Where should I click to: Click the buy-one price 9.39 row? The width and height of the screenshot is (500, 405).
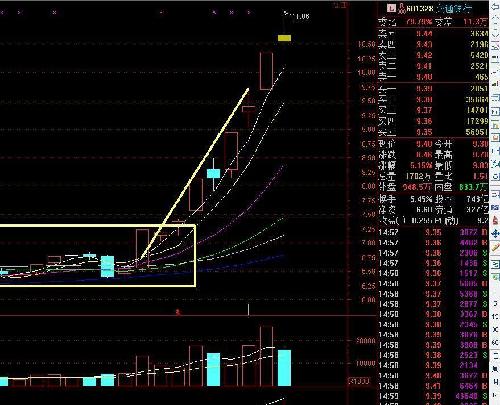click(x=433, y=88)
